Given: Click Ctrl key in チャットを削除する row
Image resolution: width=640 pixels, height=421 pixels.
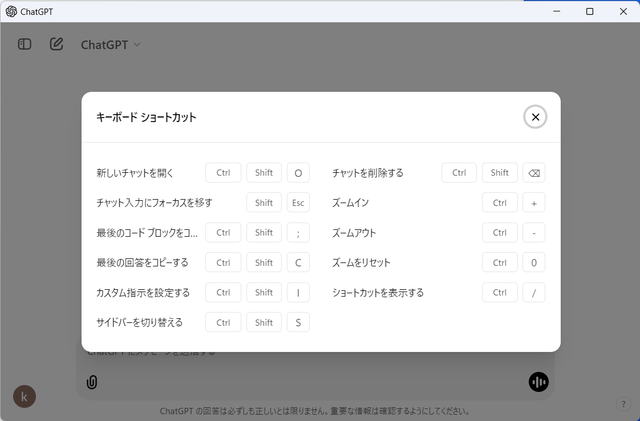Looking at the screenshot, I should pos(459,173).
